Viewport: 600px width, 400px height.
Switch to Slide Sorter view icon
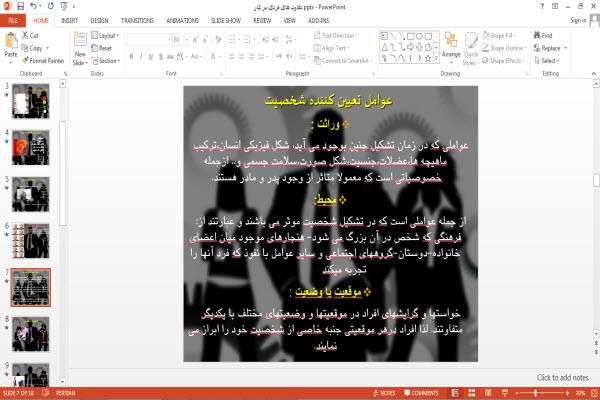coord(472,393)
